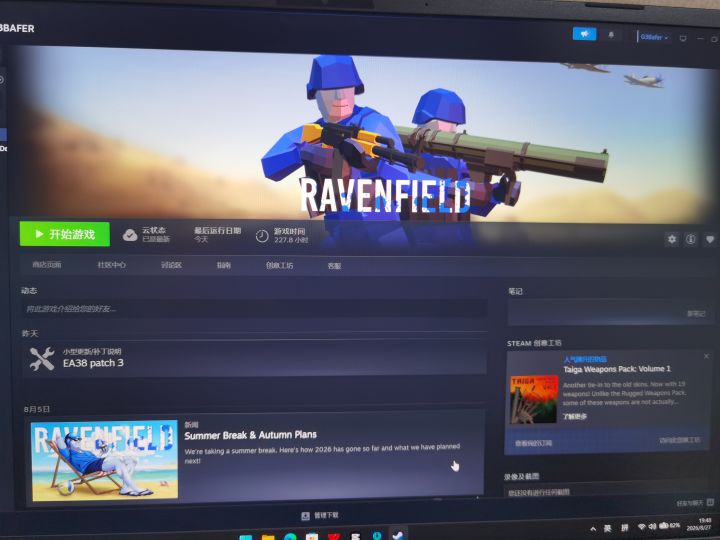Click the volume speaker tray icon
The image size is (720, 540).
pyautogui.click(x=652, y=526)
